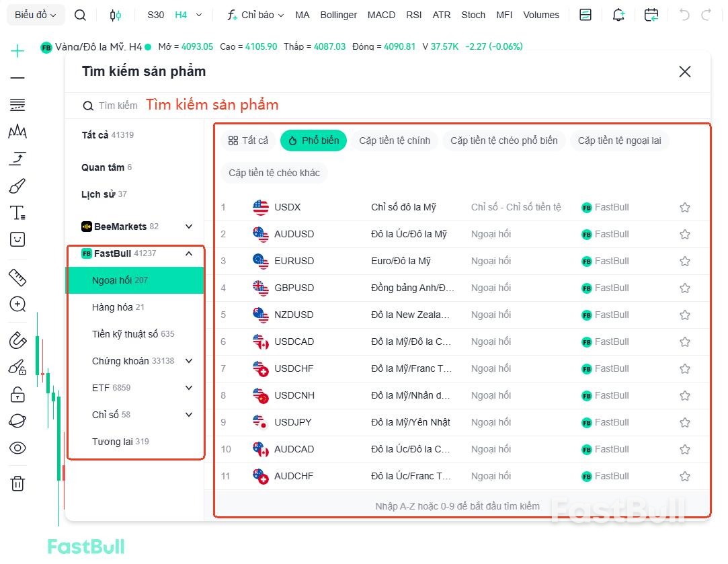Open the Biểu đồ dropdown

35,15
